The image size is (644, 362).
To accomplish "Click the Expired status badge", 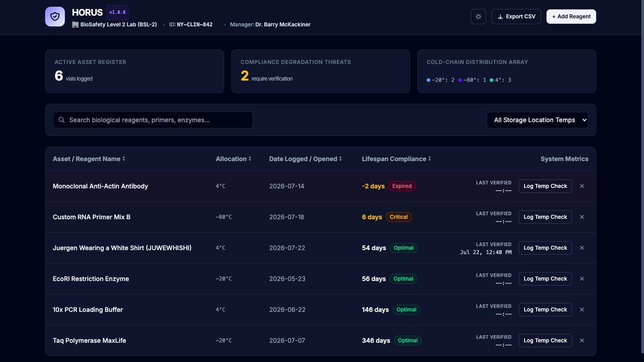I will coord(402,186).
